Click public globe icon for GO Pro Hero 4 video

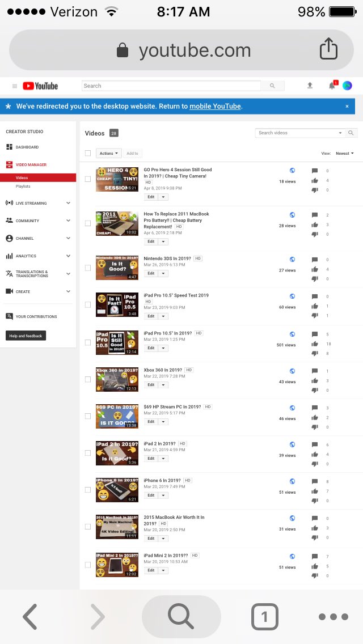pos(292,171)
